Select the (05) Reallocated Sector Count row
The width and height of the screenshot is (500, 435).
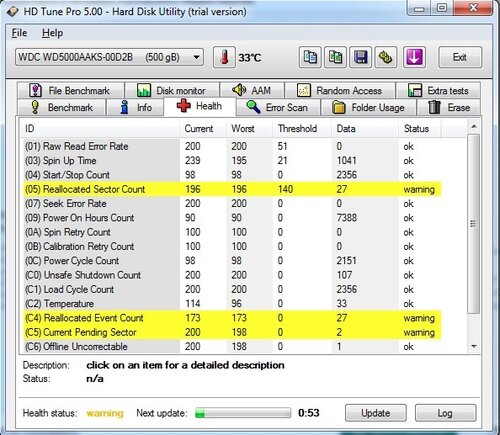click(232, 189)
